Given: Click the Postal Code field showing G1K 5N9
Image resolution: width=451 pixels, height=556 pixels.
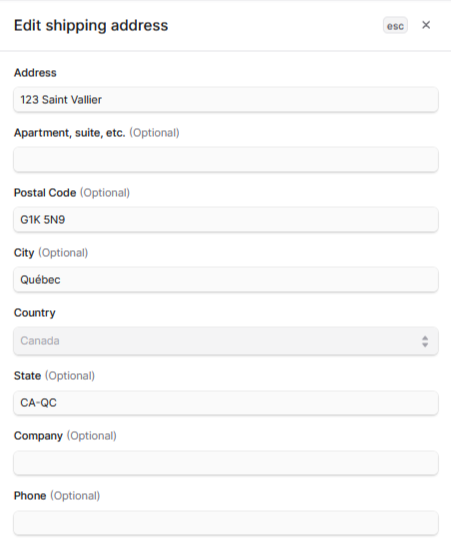Looking at the screenshot, I should point(226,219).
